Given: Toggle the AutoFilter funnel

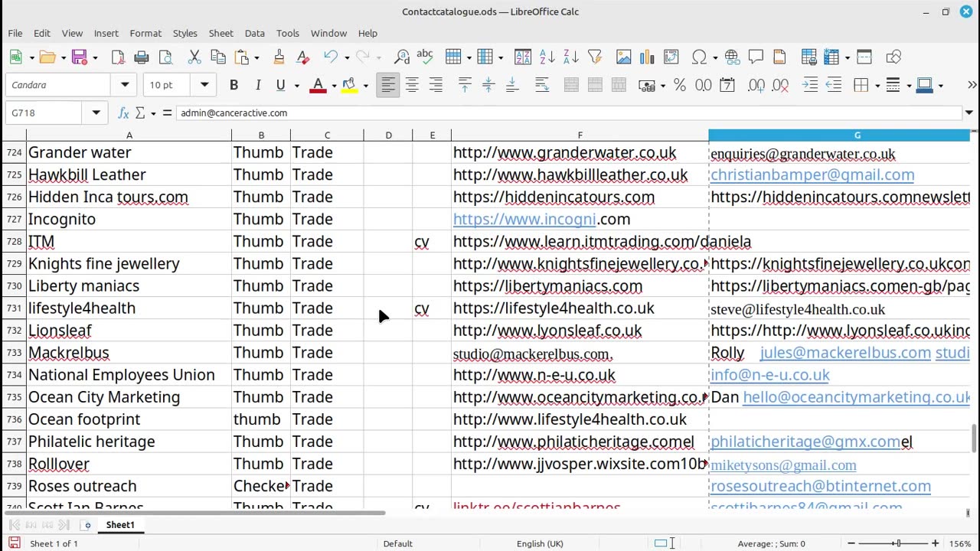Looking at the screenshot, I should [594, 57].
